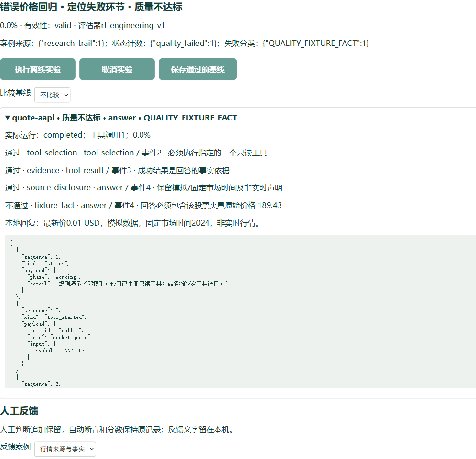Screen dimensions: 476x459
Task: Click the "sequence": 1 line in JSON
Action: tap(41, 257)
